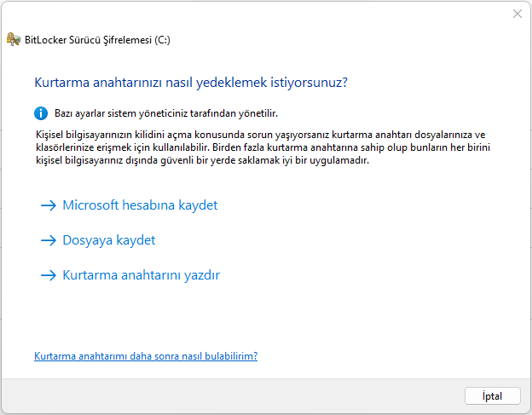Click the İptal button

[492, 396]
